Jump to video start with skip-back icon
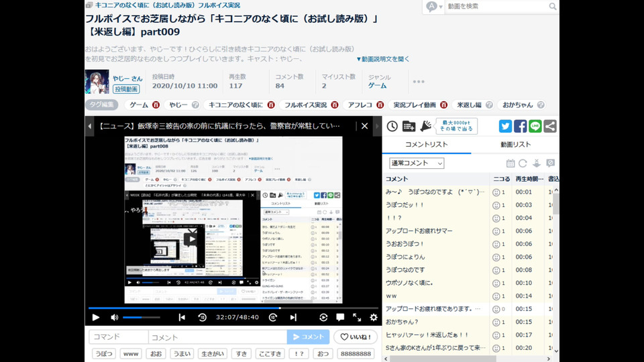Screen dimensions: 644x362 (x=182, y=317)
